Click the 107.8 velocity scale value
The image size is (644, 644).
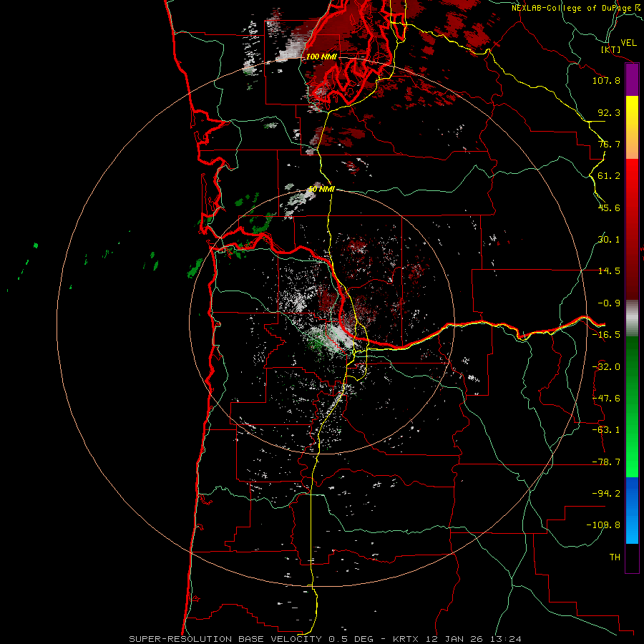point(606,80)
